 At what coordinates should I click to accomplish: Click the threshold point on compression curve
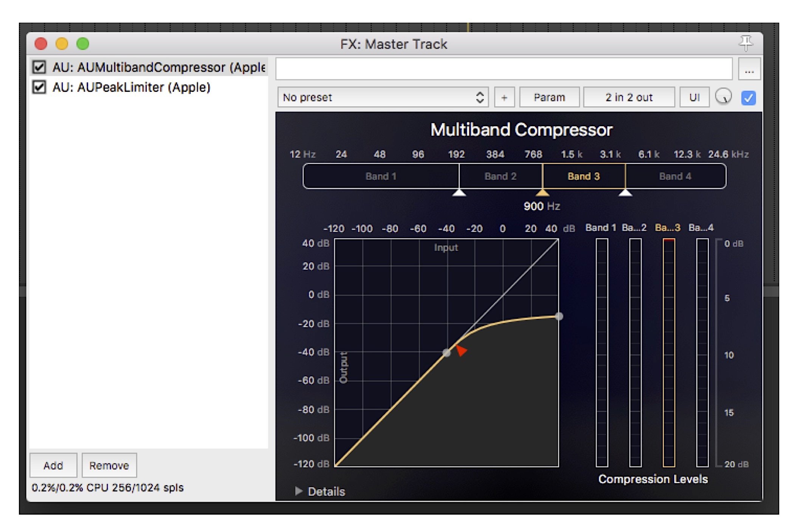coord(447,353)
